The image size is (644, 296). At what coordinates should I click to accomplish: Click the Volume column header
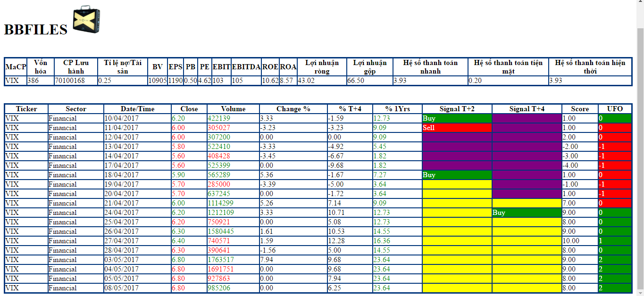tap(233, 109)
